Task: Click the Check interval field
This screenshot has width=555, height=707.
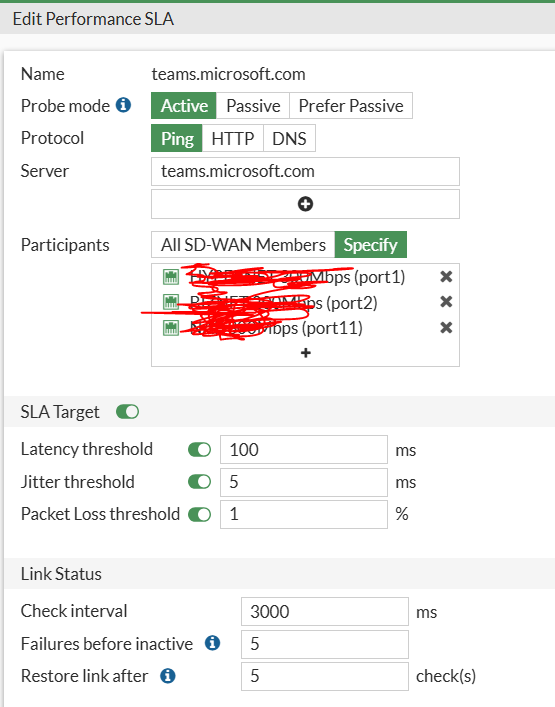Action: (x=325, y=612)
